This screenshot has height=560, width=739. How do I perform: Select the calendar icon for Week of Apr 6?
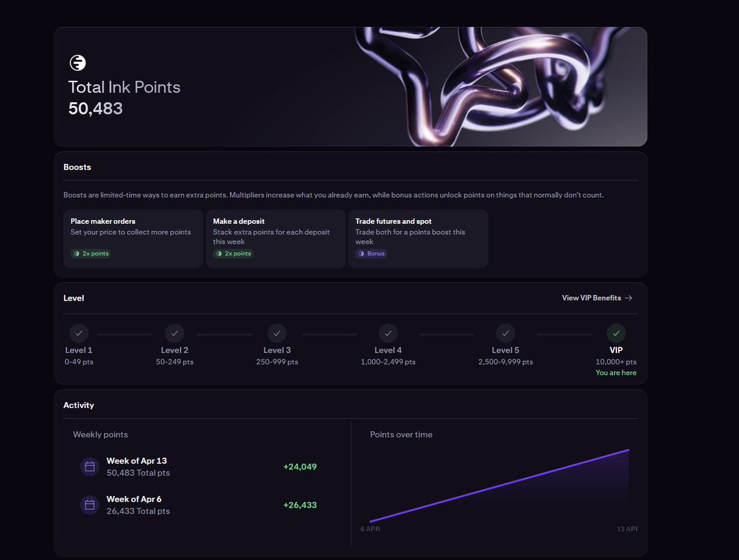tap(89, 505)
